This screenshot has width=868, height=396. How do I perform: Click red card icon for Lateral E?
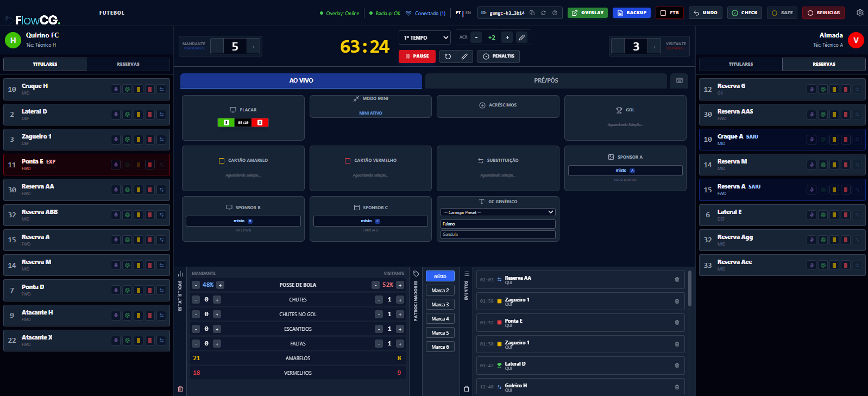pyautogui.click(x=846, y=215)
